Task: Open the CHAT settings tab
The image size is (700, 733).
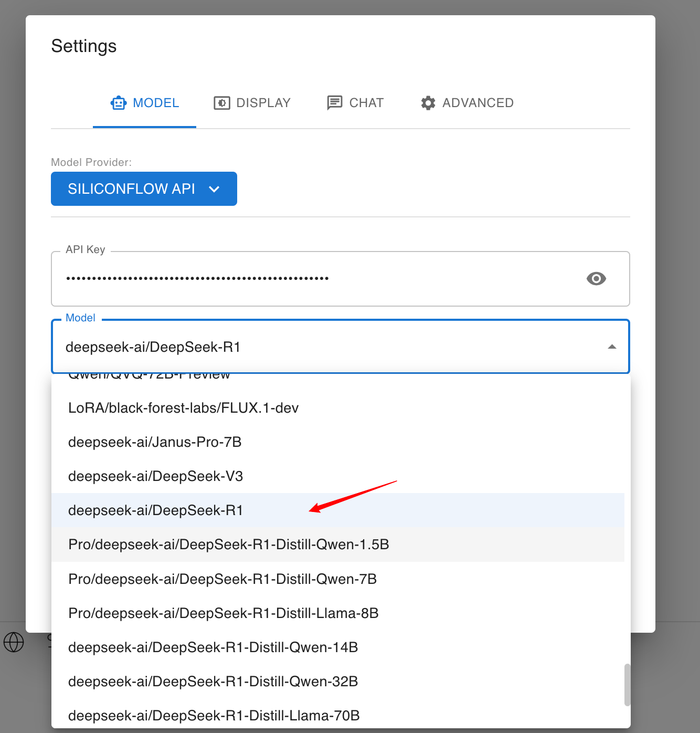Action: pos(355,103)
